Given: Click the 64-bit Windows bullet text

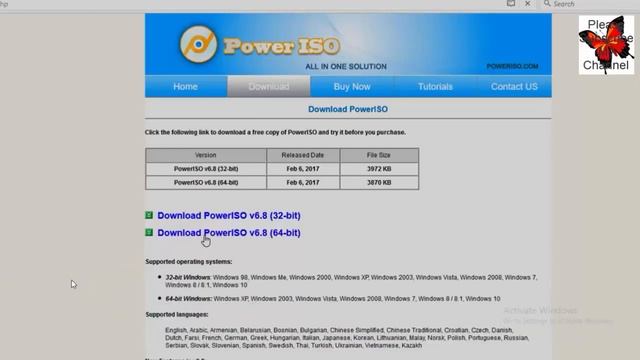Looking at the screenshot, I should tap(333, 299).
